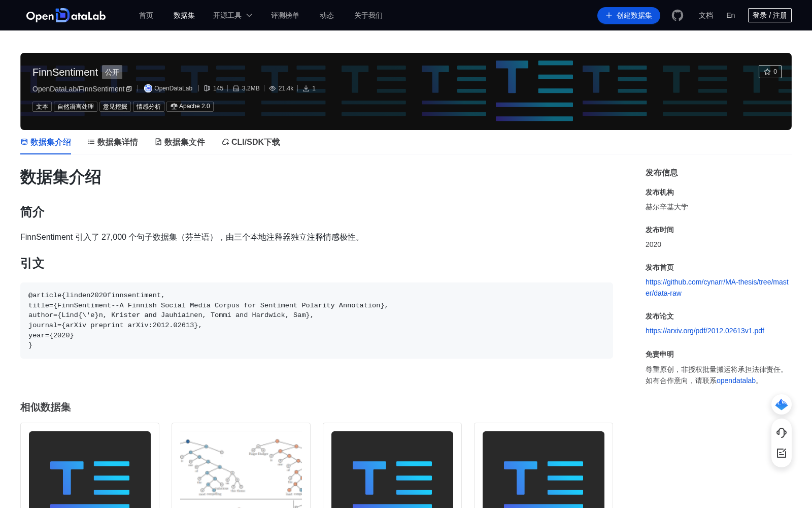Go to 首页 in navigation
812x508 pixels.
[x=146, y=15]
